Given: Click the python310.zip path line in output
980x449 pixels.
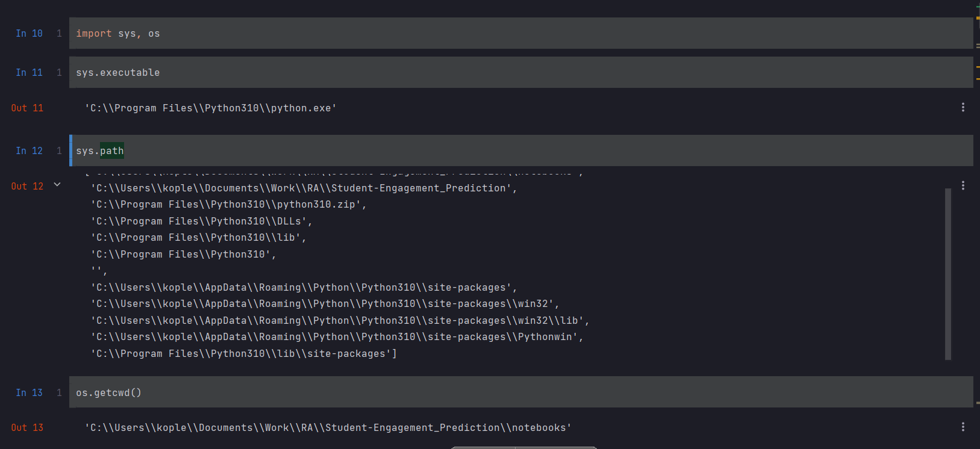Looking at the screenshot, I should click(228, 205).
